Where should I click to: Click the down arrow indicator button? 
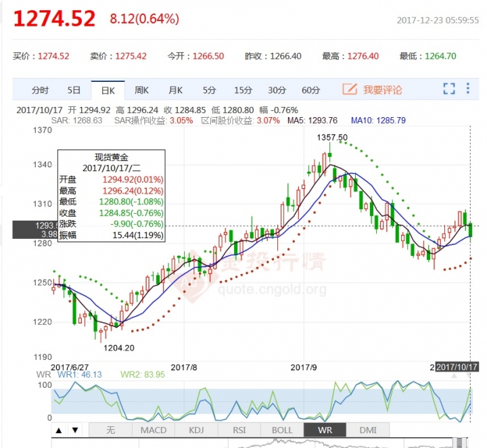pos(74,430)
